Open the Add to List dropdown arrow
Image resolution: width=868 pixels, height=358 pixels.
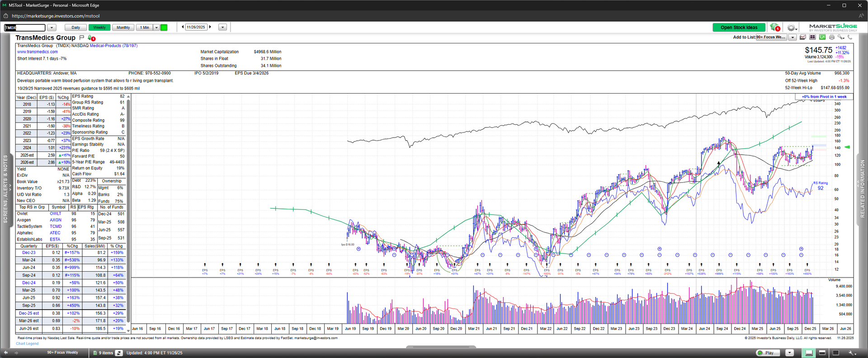tap(793, 37)
